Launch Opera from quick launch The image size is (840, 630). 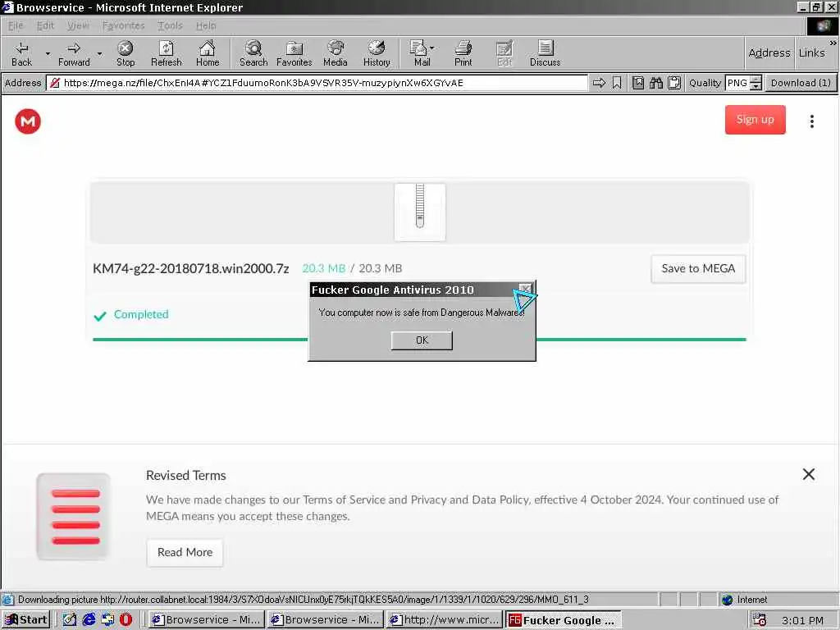tap(126, 620)
